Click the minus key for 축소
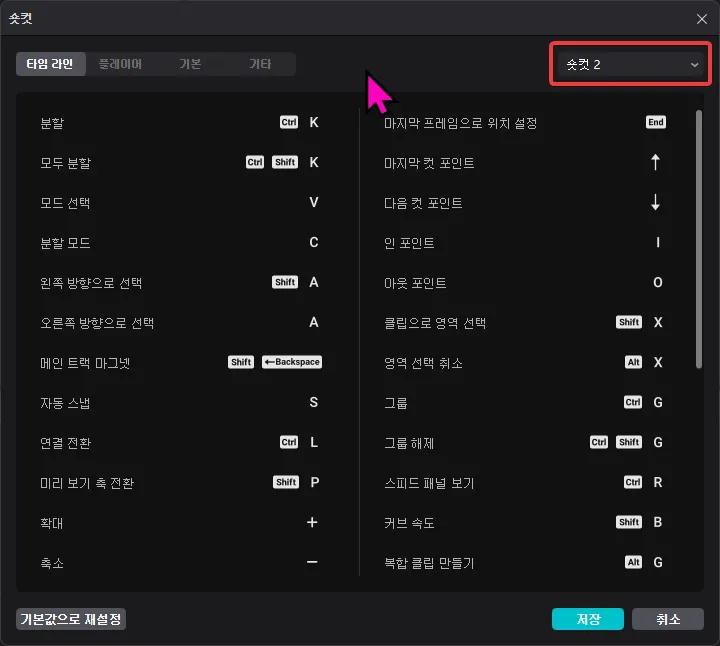This screenshot has height=646, width=720. coord(312,562)
